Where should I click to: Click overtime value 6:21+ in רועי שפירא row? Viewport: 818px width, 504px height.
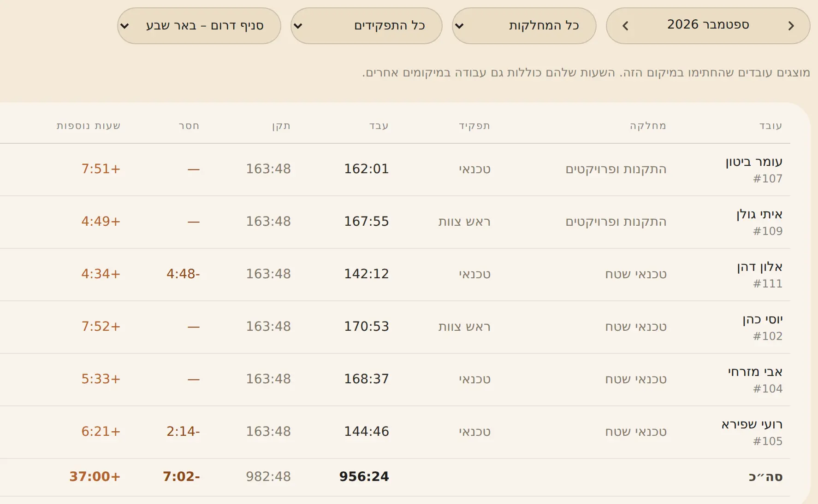[101, 432]
